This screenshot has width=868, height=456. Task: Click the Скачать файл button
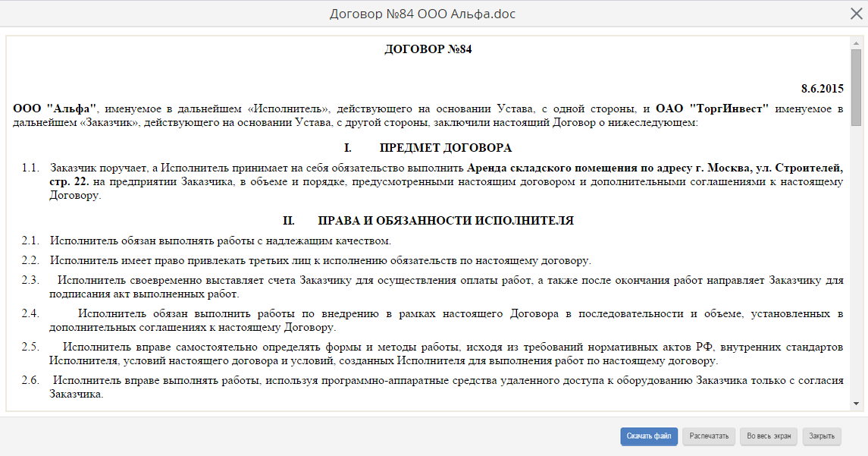(649, 436)
